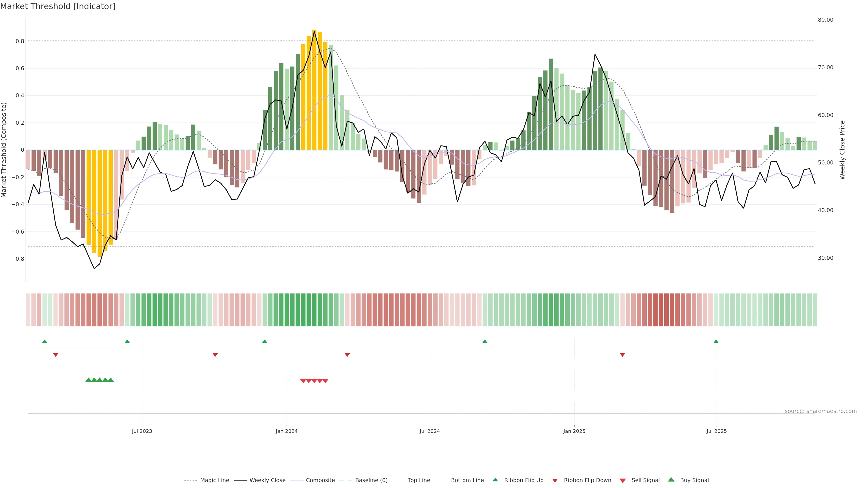Screen dimensions: 868x488
Task: Click the Ribbon Flip Up legend triangle icon
Action: tap(495, 480)
